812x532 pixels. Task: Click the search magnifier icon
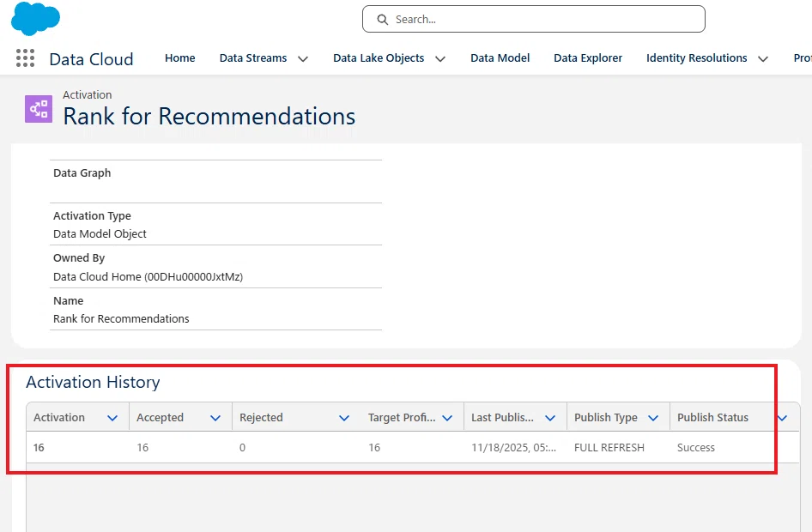[382, 20]
